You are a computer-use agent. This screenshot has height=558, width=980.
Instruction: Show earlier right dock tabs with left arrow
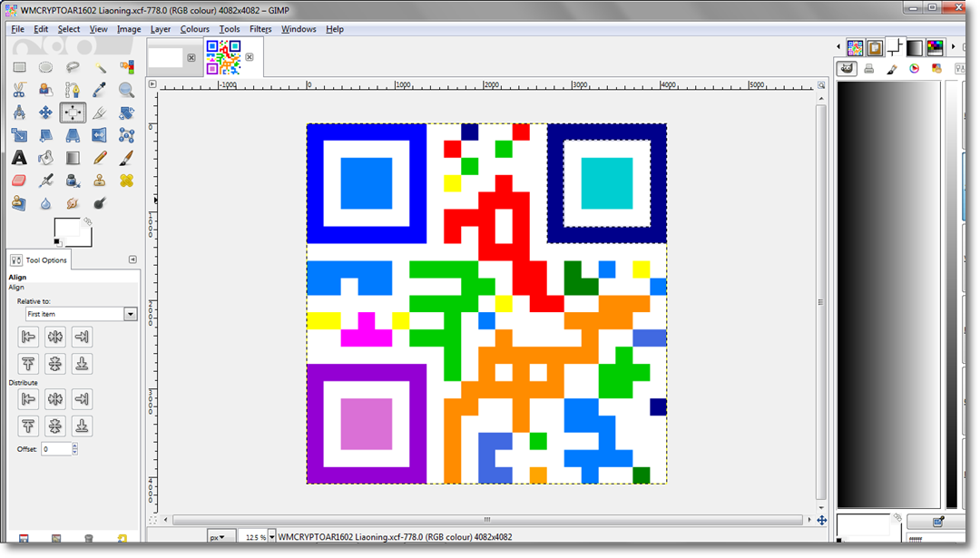tap(838, 47)
